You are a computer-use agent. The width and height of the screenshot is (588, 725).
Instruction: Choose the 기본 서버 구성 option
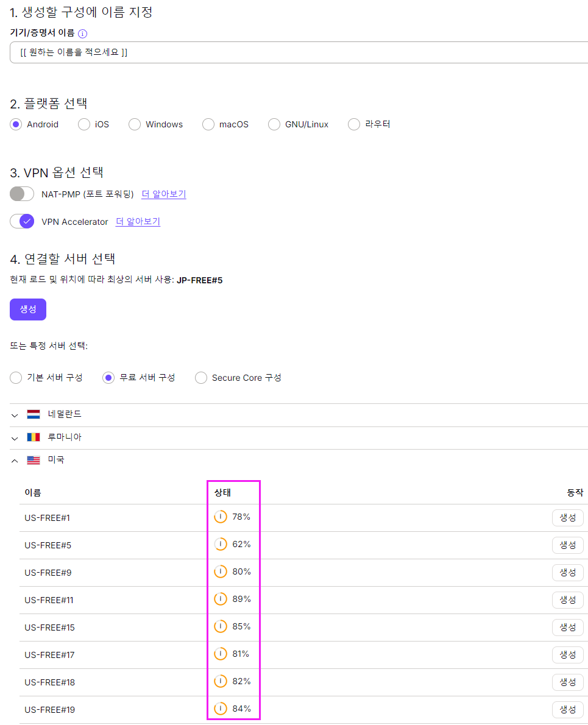[16, 378]
